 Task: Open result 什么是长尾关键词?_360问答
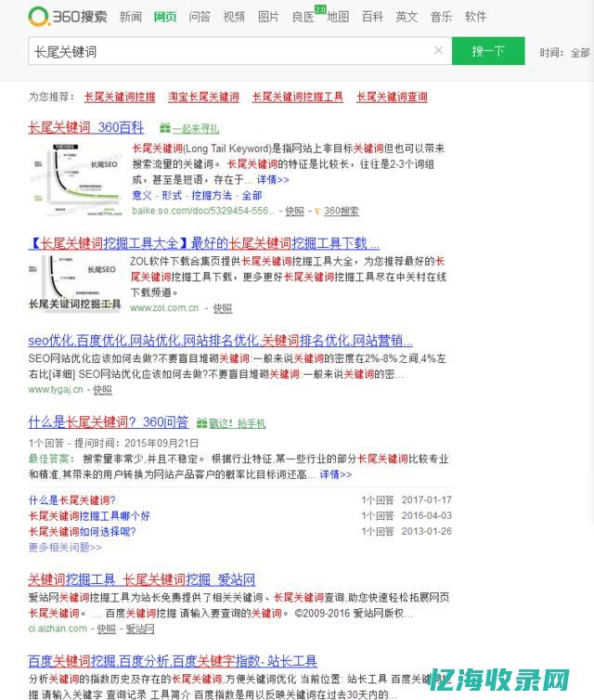(109, 422)
